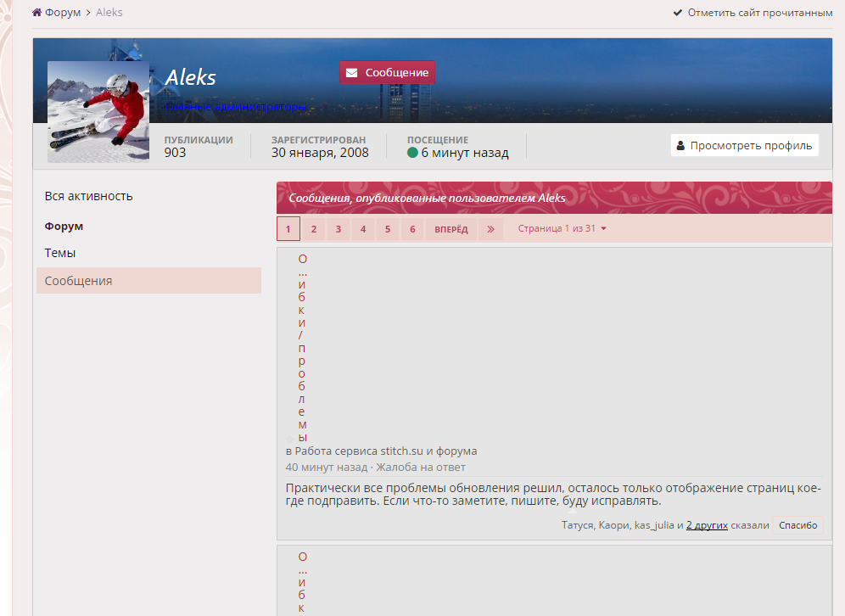
Task: Click the person icon in Просмотреть профиль
Action: coord(680,145)
